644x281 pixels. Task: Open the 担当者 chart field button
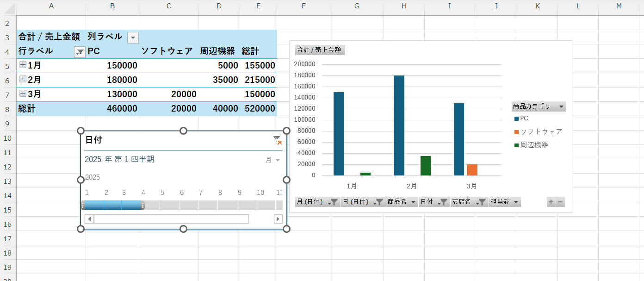504,202
